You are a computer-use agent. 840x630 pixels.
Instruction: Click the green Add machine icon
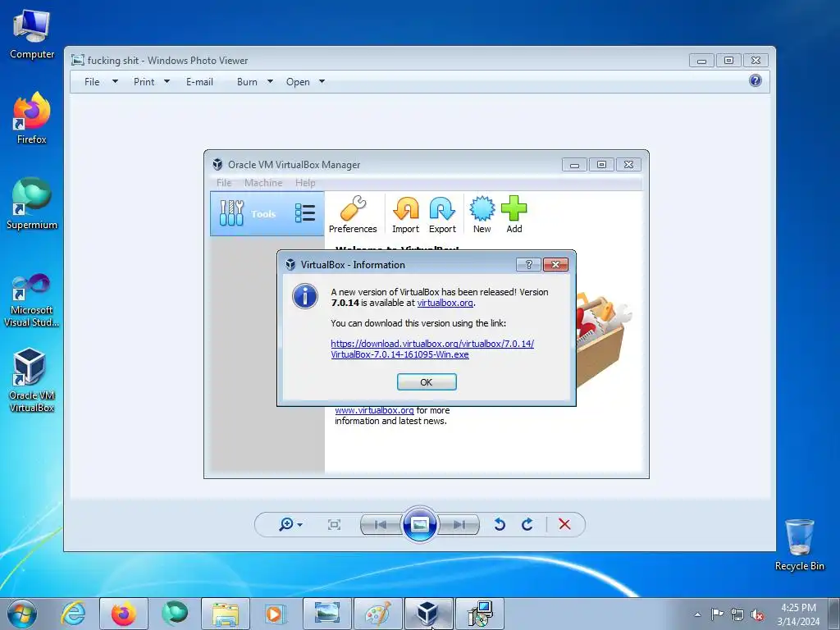pos(514,215)
